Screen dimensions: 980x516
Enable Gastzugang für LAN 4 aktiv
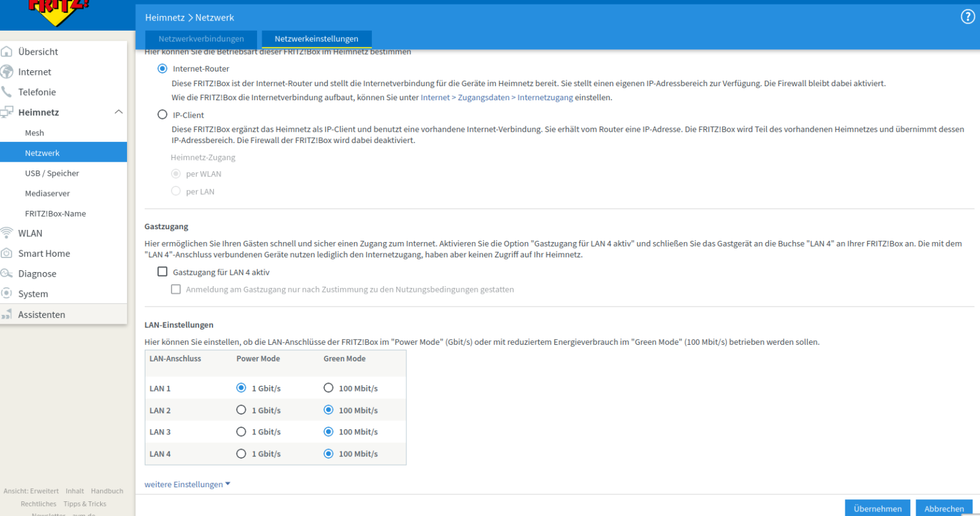point(162,272)
